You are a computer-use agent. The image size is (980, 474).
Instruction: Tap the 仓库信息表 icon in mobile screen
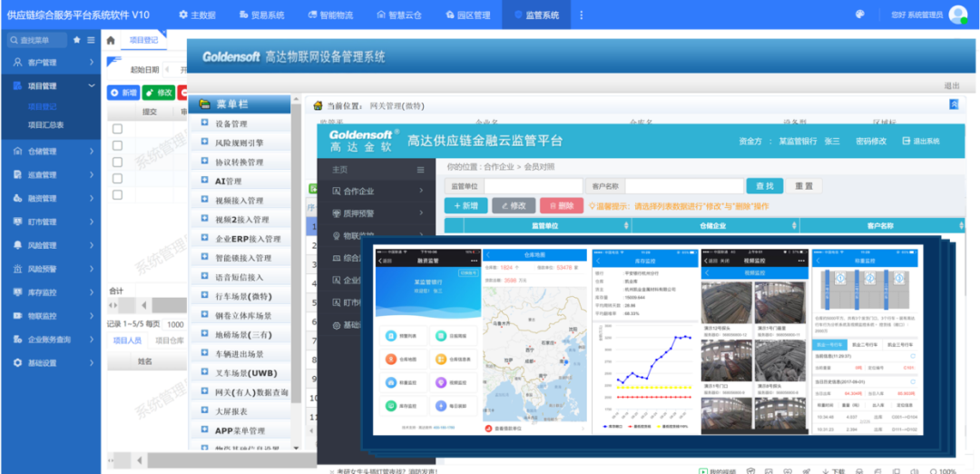point(441,359)
